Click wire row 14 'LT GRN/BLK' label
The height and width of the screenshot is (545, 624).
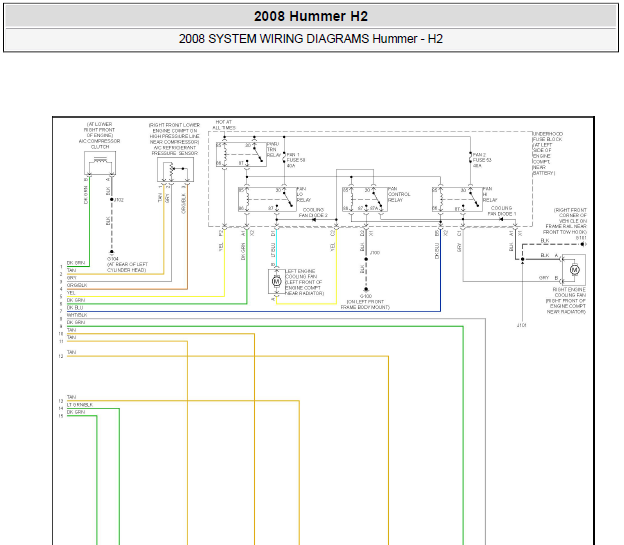pos(80,405)
